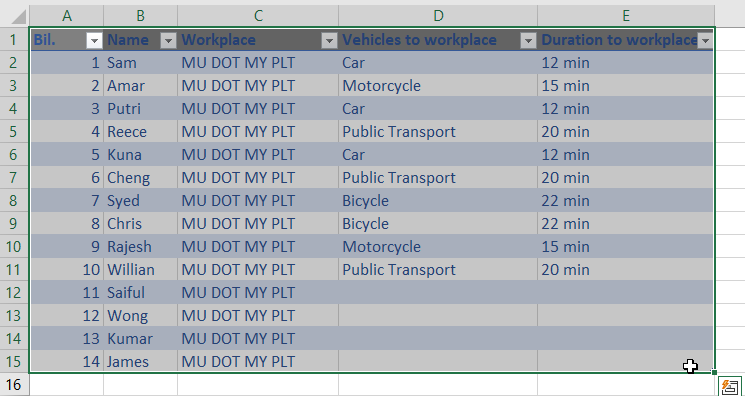The image size is (745, 396).
Task: Select row 1 header
Action: pyautogui.click(x=14, y=40)
